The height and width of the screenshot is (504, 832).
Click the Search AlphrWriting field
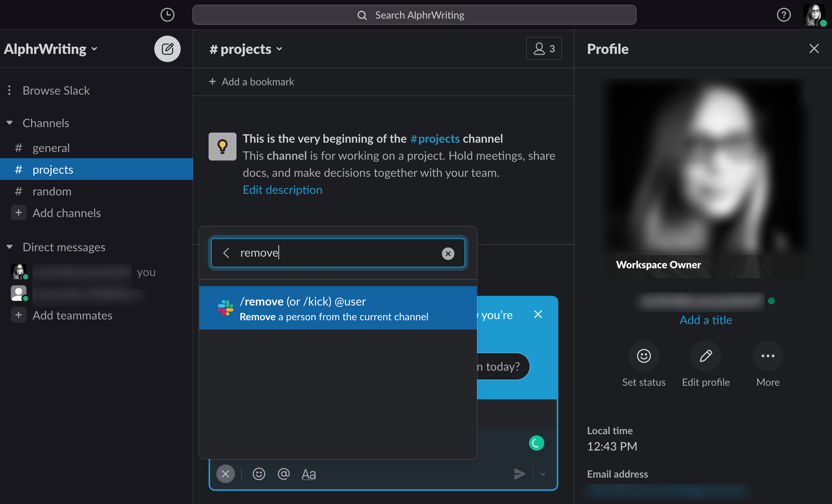coord(414,15)
